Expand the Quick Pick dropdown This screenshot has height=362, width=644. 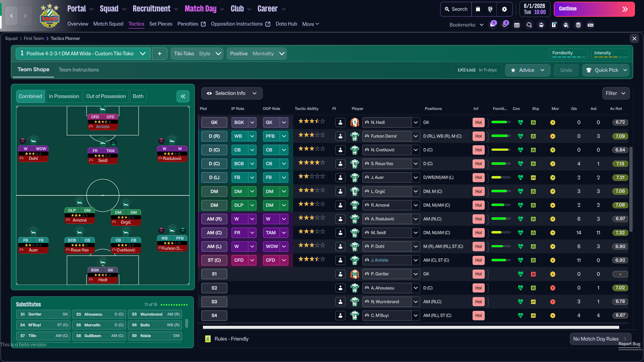click(x=625, y=70)
